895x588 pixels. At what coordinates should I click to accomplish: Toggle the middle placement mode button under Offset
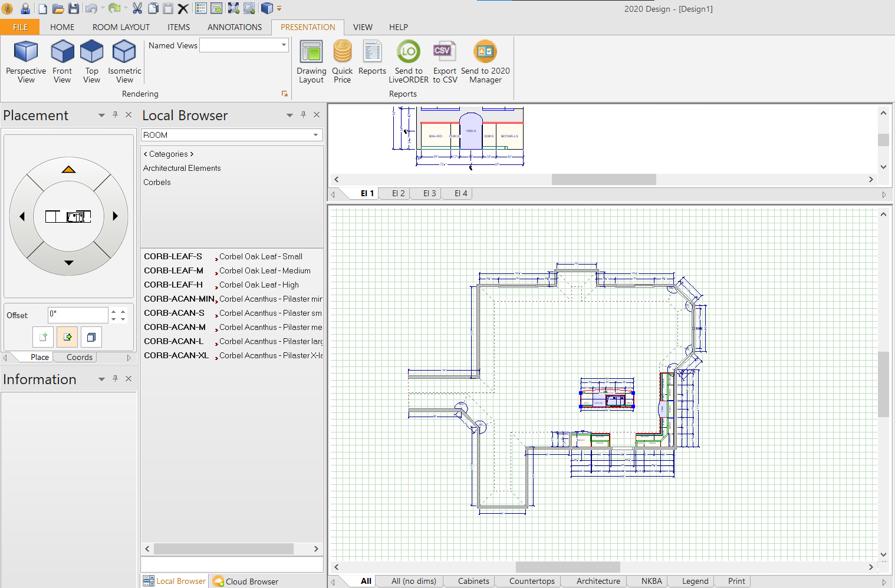coord(67,337)
